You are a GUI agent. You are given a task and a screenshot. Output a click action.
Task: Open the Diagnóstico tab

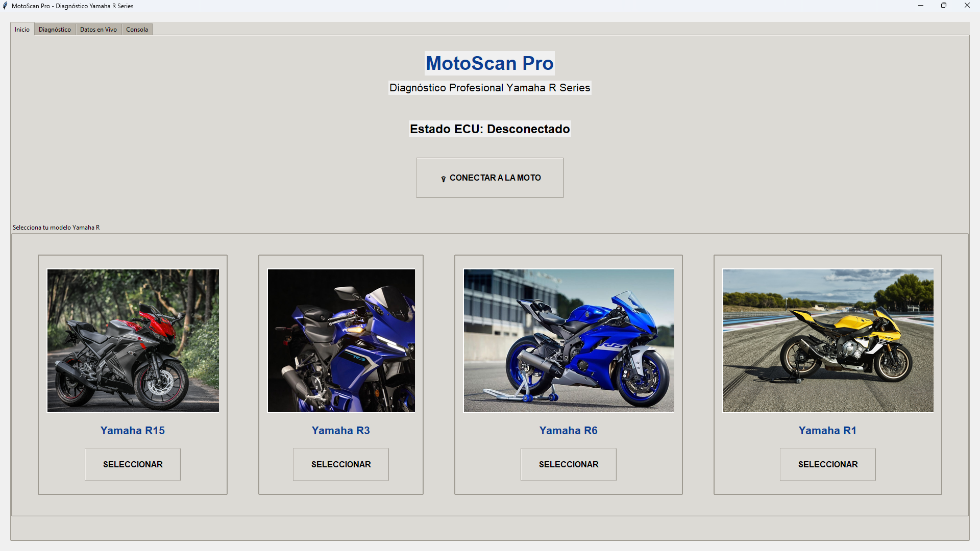click(55, 29)
